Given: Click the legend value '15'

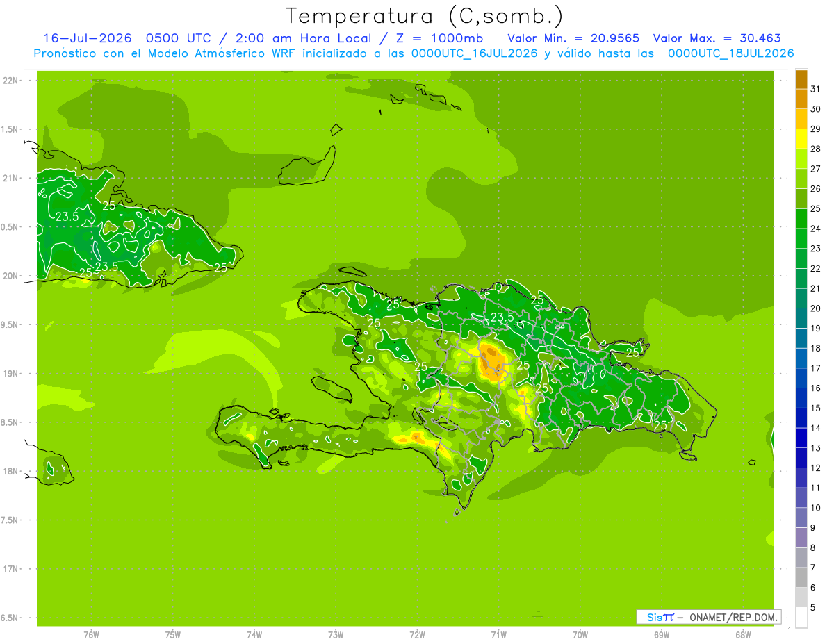Looking at the screenshot, I should 816,408.
